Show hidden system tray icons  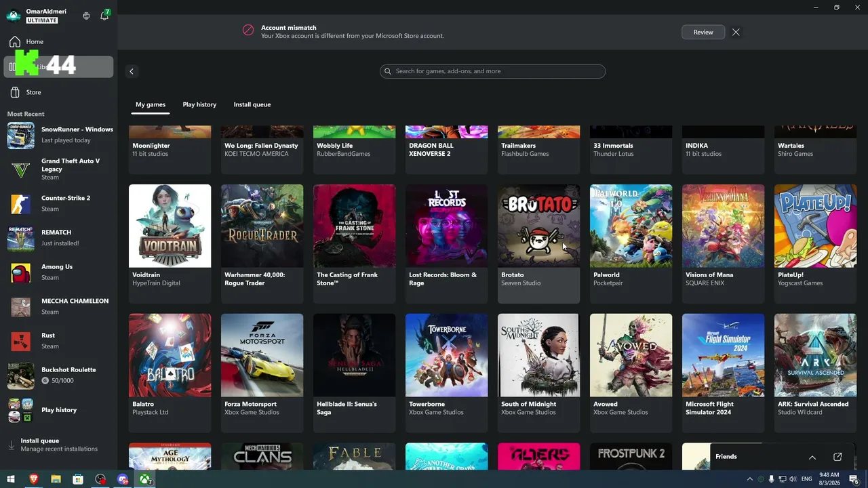point(750,479)
